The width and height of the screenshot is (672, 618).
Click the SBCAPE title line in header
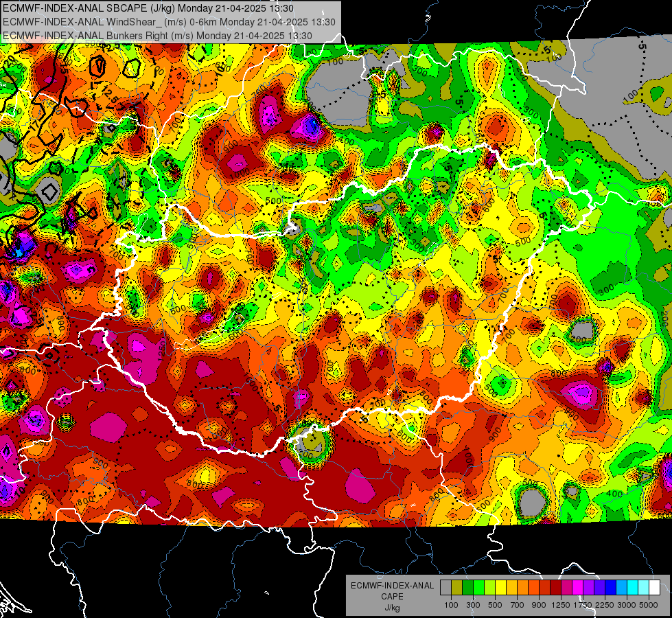tap(148, 8)
